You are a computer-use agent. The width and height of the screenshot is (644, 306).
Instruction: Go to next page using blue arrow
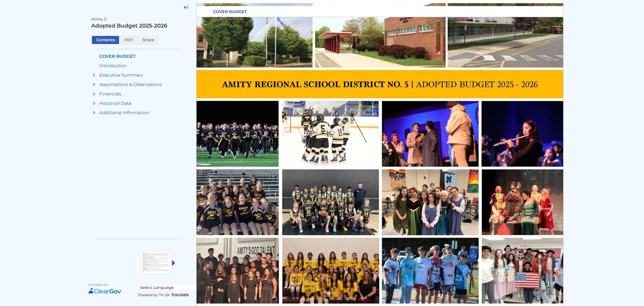[x=173, y=263]
